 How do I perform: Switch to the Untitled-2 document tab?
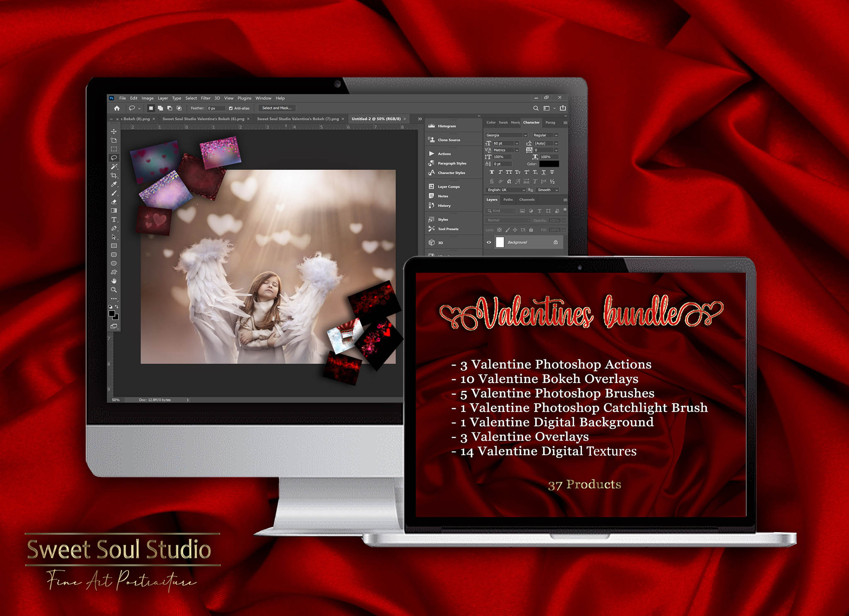[x=375, y=119]
